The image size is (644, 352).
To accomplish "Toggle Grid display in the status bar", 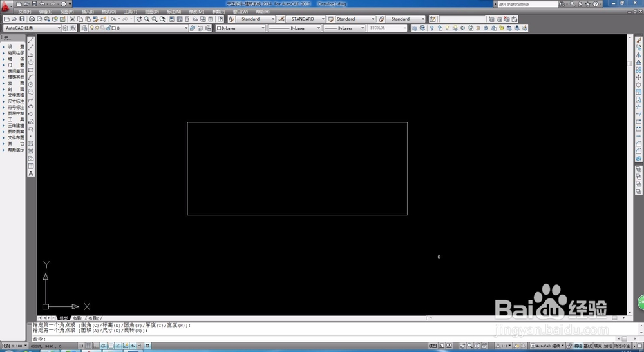I will [x=89, y=346].
